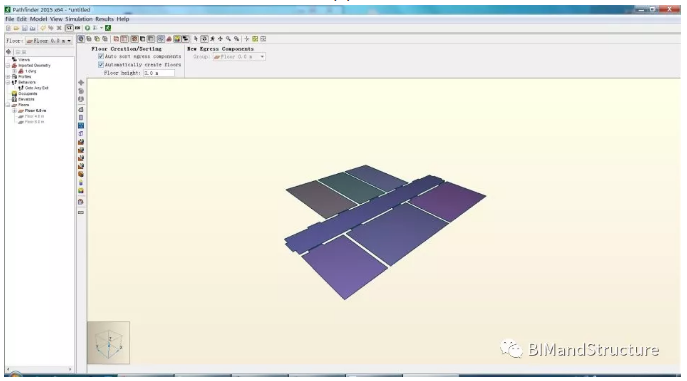
Task: Toggle Auto sort egress components checkbox
Action: pos(101,56)
